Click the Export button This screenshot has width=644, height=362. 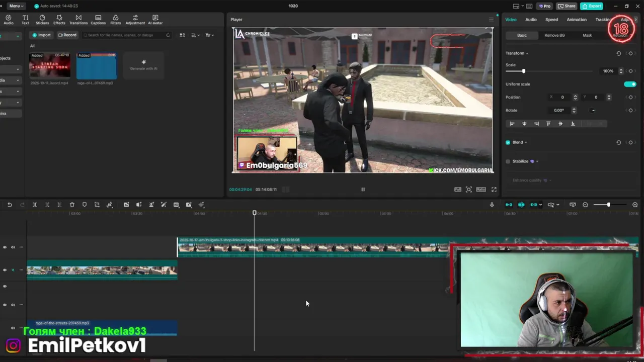click(592, 6)
